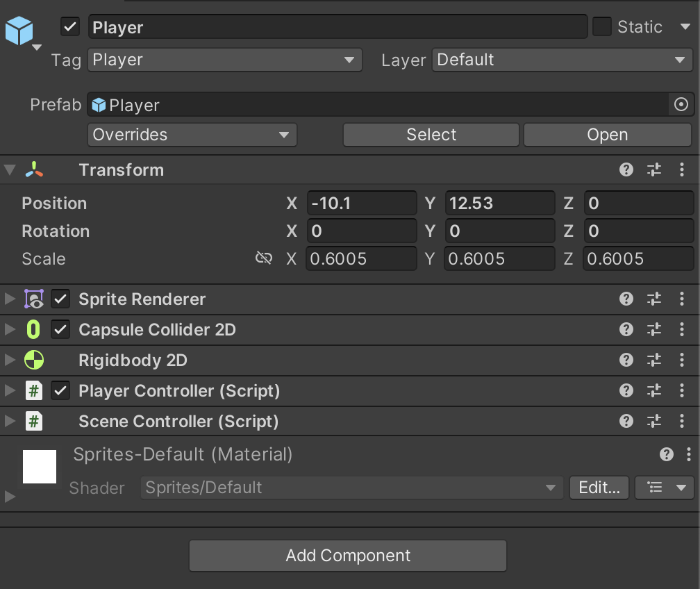Open the Tag dropdown
This screenshot has height=589, width=700.
[x=224, y=60]
